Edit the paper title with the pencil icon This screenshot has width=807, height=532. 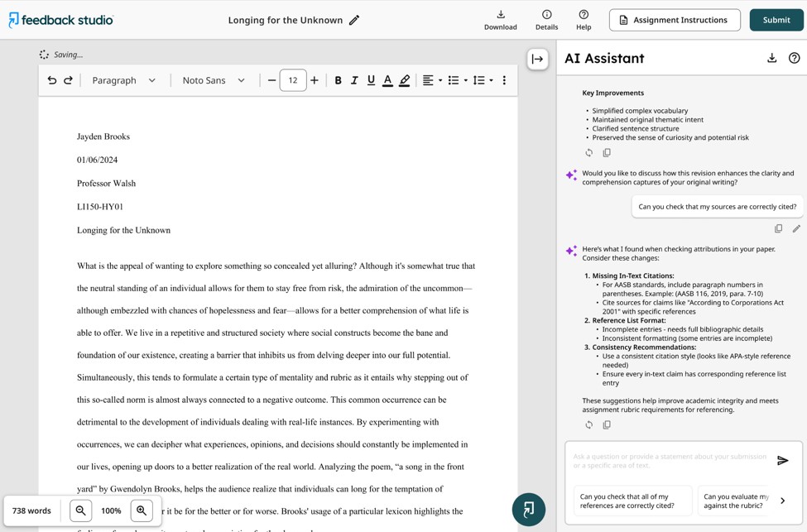click(354, 21)
